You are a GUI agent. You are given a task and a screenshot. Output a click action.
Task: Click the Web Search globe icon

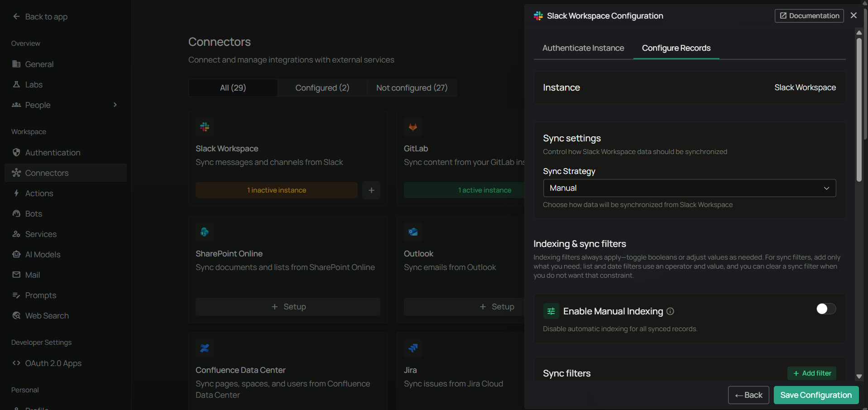[16, 315]
